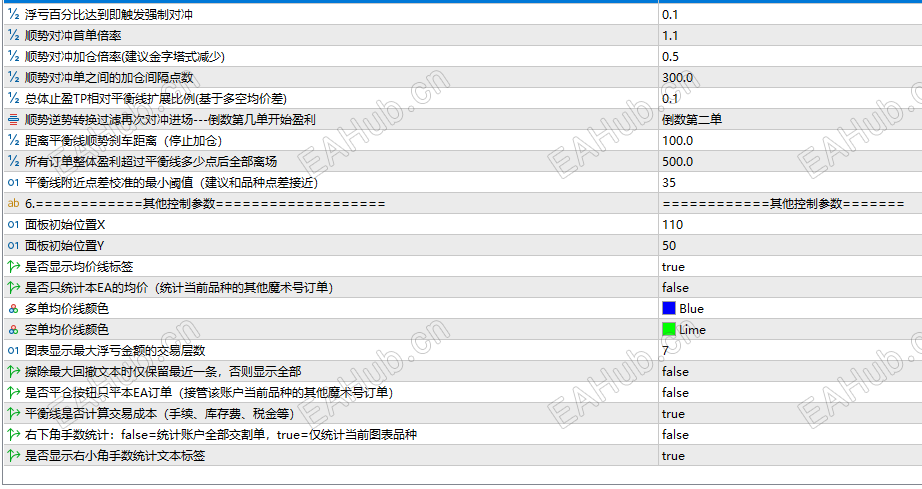Click the ½ icon beside 总体止盈TP相对平衡线扩展比例
The image size is (922, 489).
(x=14, y=99)
